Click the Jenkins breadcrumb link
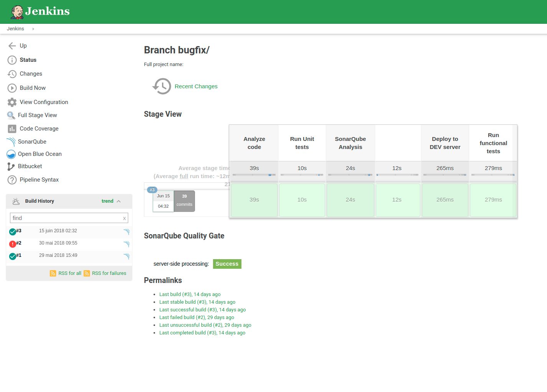 [x=15, y=29]
